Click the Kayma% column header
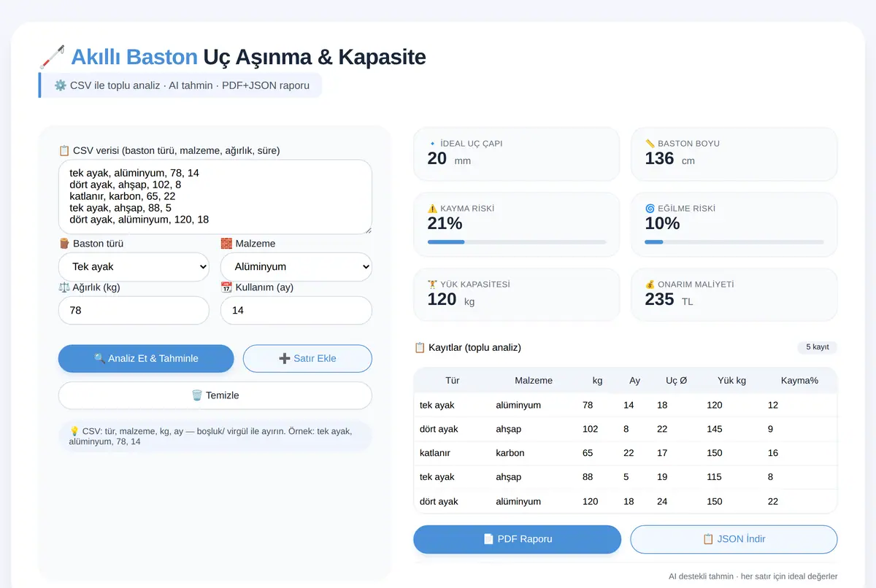This screenshot has width=876, height=588. click(799, 380)
